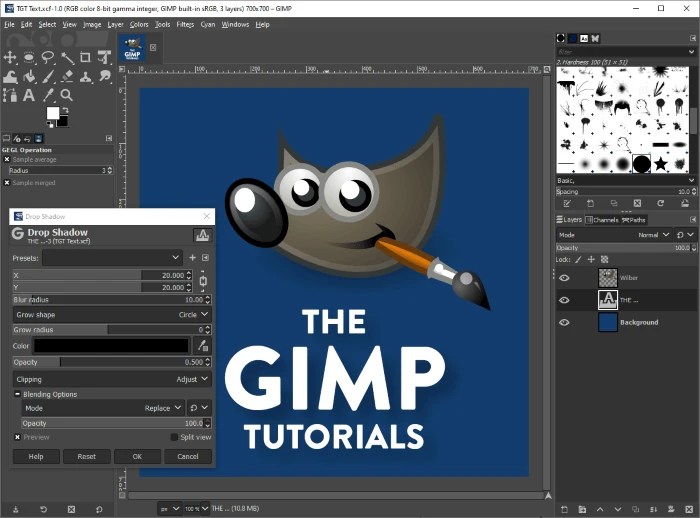The height and width of the screenshot is (518, 700).
Task: Click the Help button
Action: (36, 456)
